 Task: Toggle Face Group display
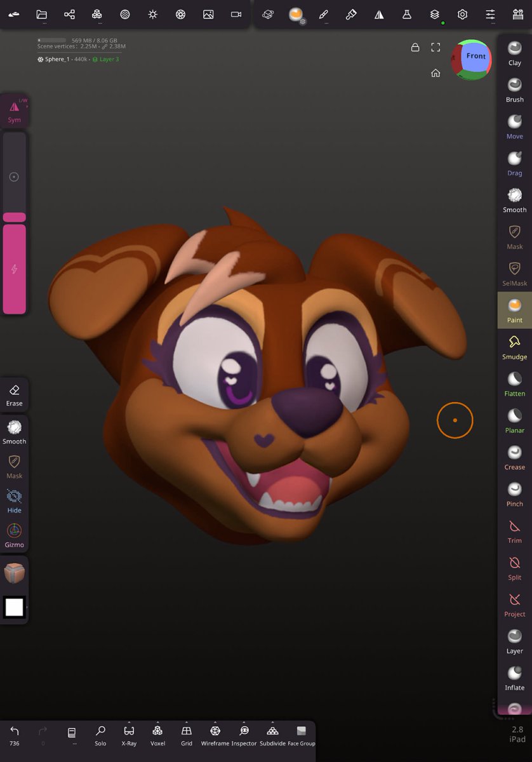(302, 736)
